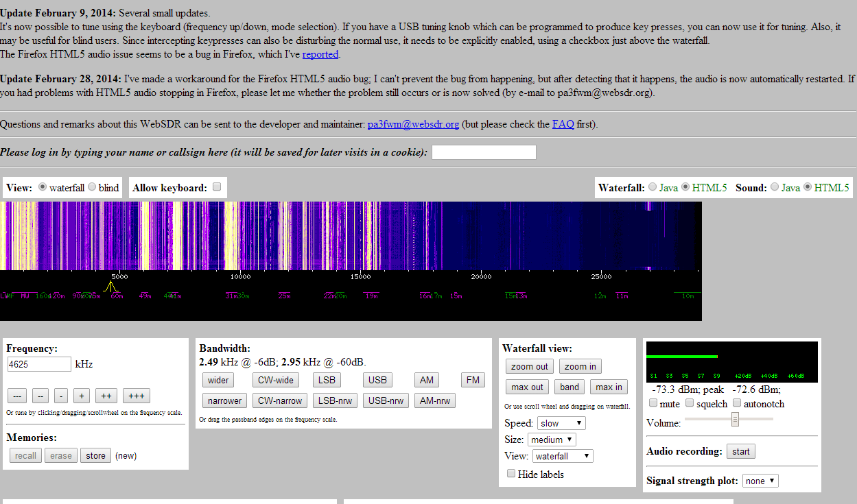Viewport: 857px width, 504px height.
Task: Enable the Allow keyboard checkbox
Action: click(217, 187)
